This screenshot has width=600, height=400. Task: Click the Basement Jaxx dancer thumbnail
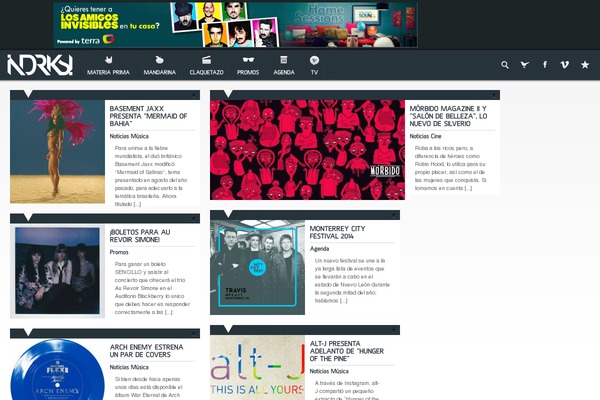coord(57,152)
